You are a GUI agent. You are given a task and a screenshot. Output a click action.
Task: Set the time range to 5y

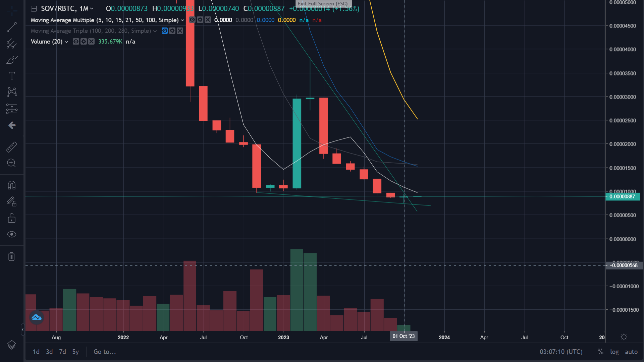click(75, 352)
